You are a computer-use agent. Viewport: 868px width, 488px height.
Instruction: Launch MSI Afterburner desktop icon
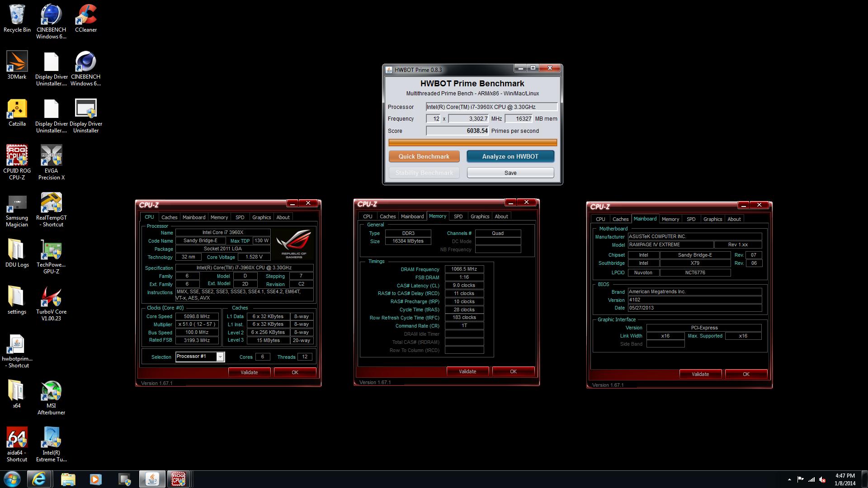(x=51, y=397)
